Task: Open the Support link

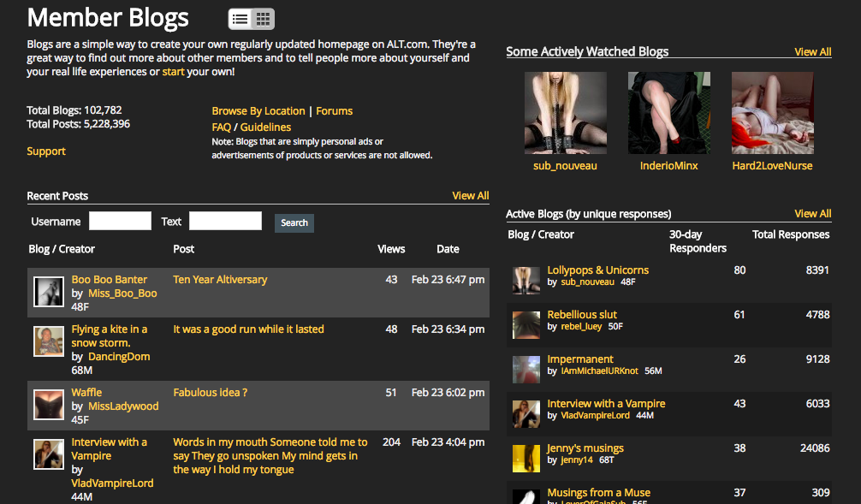Action: point(46,151)
